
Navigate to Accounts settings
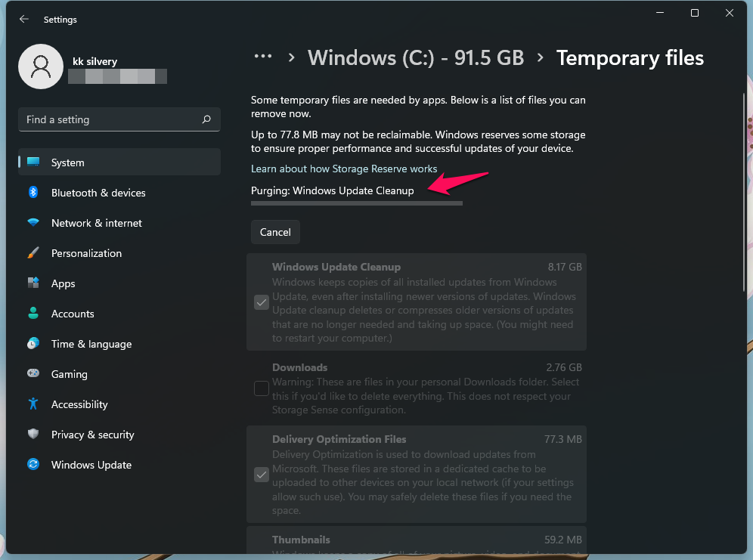click(x=119, y=314)
